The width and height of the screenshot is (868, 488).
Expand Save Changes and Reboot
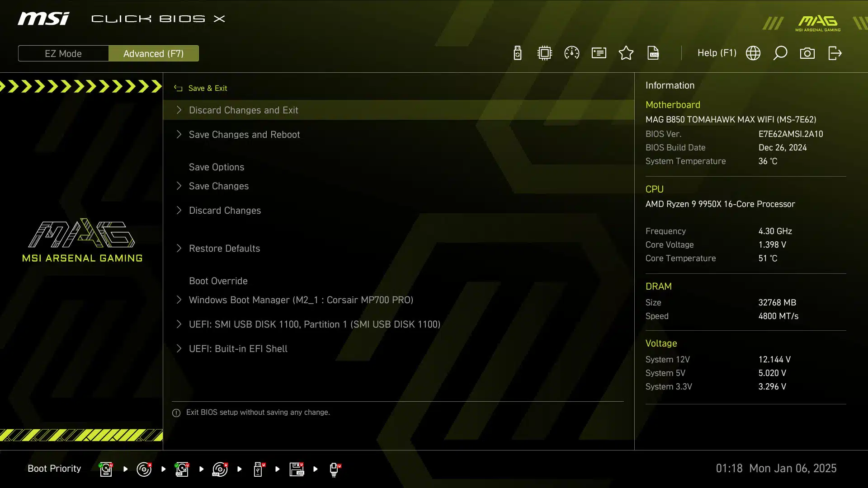point(244,135)
